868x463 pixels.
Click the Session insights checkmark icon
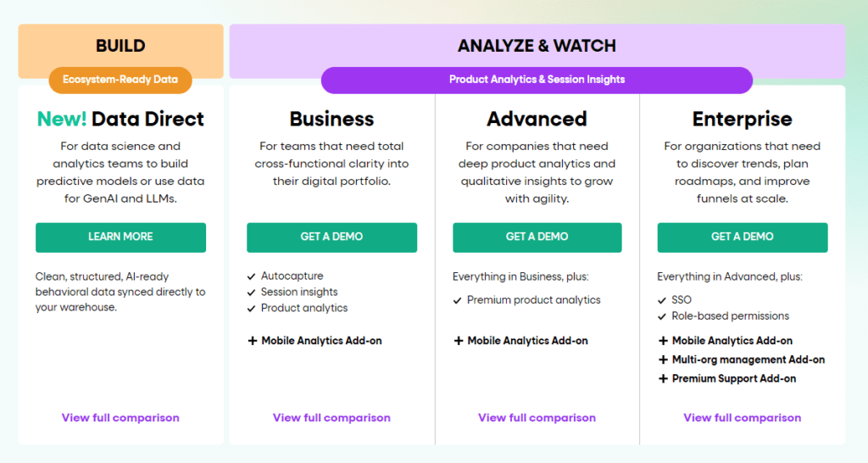tap(252, 293)
